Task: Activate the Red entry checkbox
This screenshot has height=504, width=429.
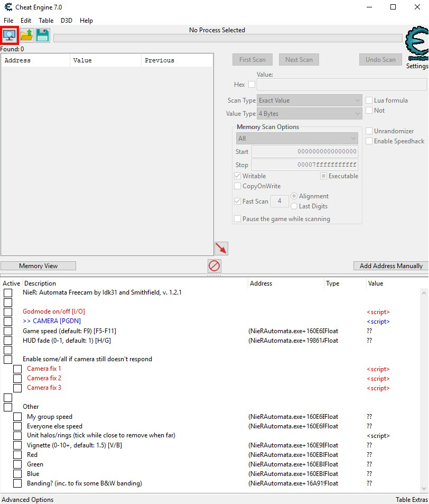Action: 17,454
